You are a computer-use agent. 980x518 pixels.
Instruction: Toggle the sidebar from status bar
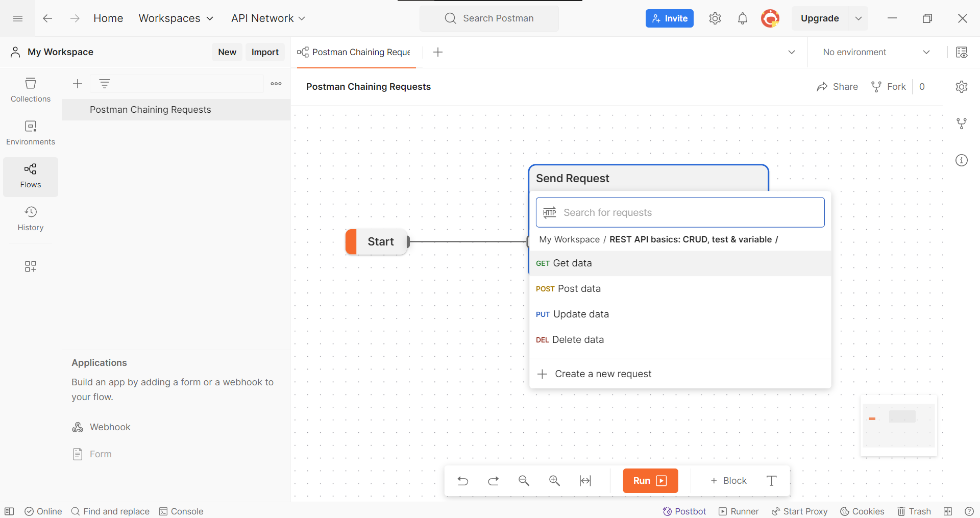pyautogui.click(x=9, y=511)
